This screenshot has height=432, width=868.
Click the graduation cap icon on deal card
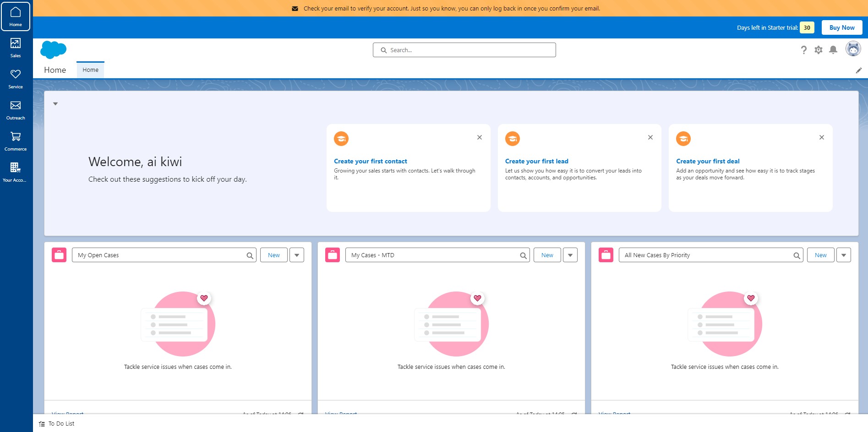pos(683,139)
